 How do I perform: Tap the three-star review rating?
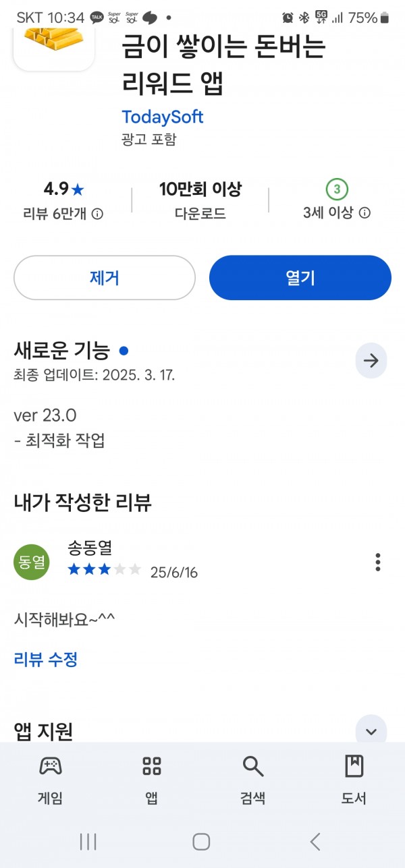coord(105,569)
